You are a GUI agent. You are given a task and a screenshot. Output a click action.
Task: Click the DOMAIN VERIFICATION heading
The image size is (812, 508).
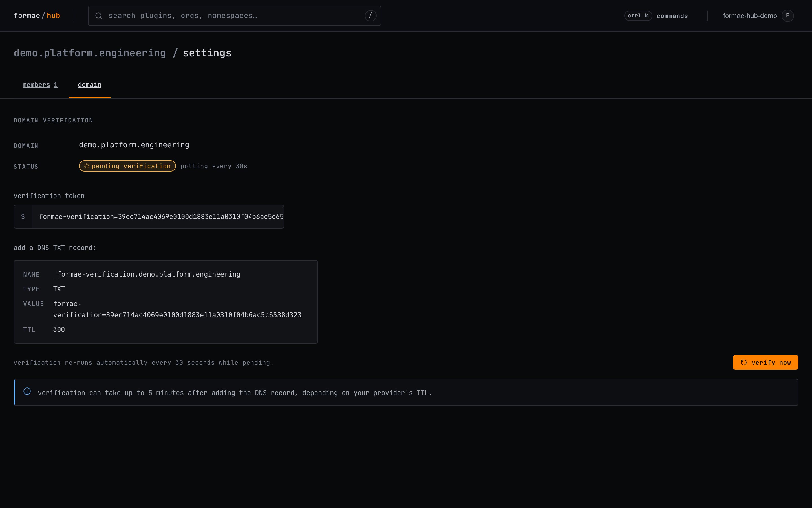(53, 120)
